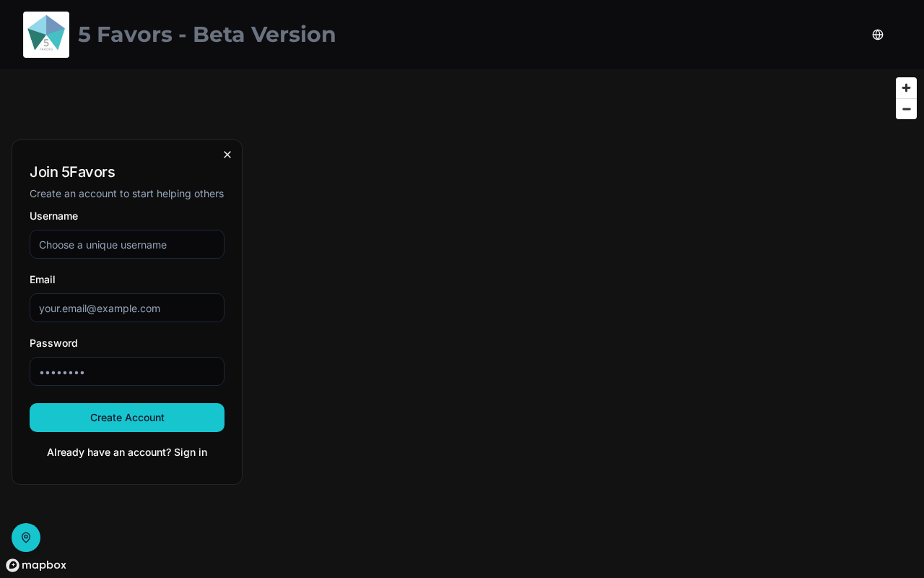
Task: Click the 5 Favors logo image
Action: coord(46,35)
